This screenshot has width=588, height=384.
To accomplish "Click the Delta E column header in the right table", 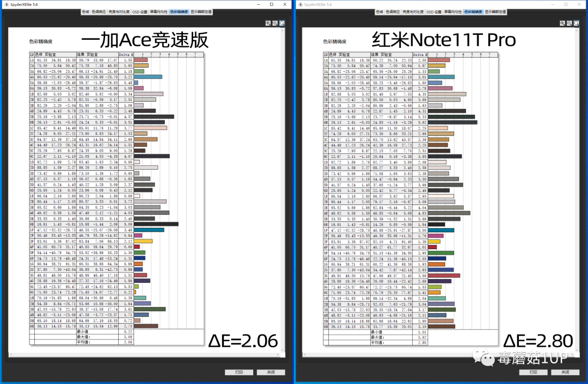I will (420, 55).
